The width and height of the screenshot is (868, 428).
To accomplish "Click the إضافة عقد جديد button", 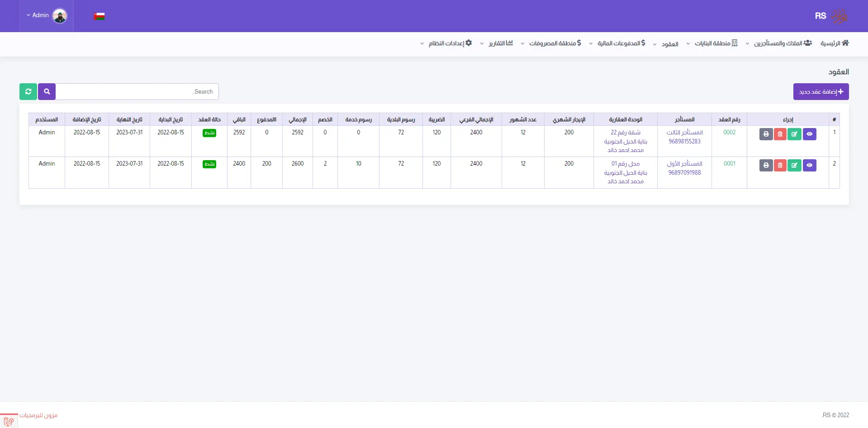I will (x=821, y=92).
